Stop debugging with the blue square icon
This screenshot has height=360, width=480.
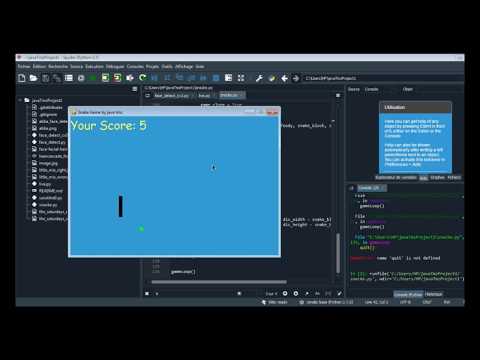point(216,78)
